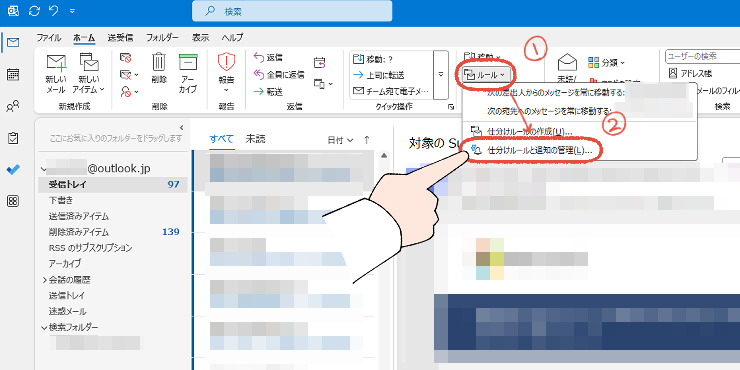Open More Apps grid icon in sidebar
Image resolution: width=740 pixels, height=370 pixels.
(x=13, y=202)
